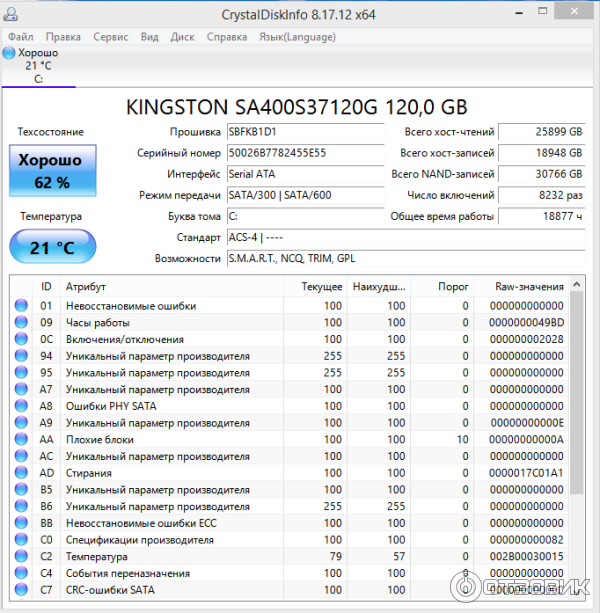Screen dimensions: 600x613
Task: Click status orb of row AC
Action: [21, 456]
